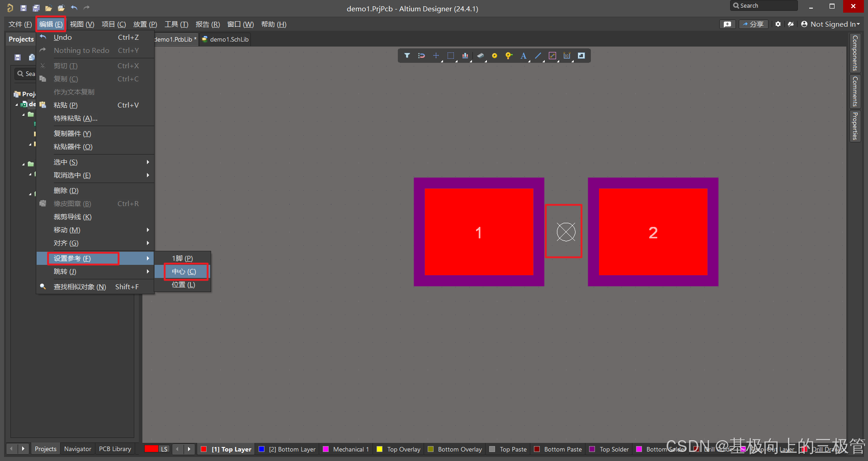868x461 pixels.
Task: Click the Search field in title bar
Action: (764, 5)
